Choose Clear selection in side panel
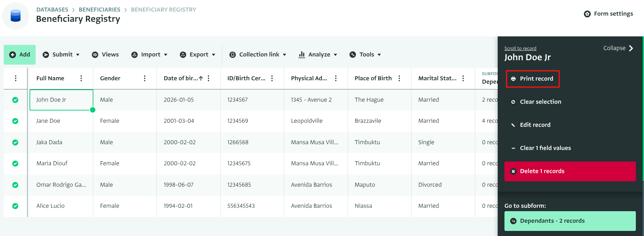Screen dimensions: 644x236 tap(540, 102)
